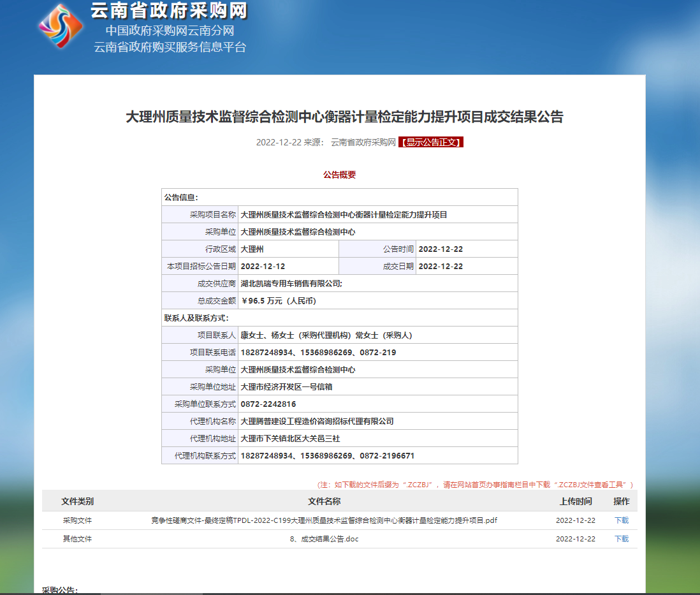Click the 云南省政府采购网 site title
Screen dimensions: 700x595
point(169,11)
